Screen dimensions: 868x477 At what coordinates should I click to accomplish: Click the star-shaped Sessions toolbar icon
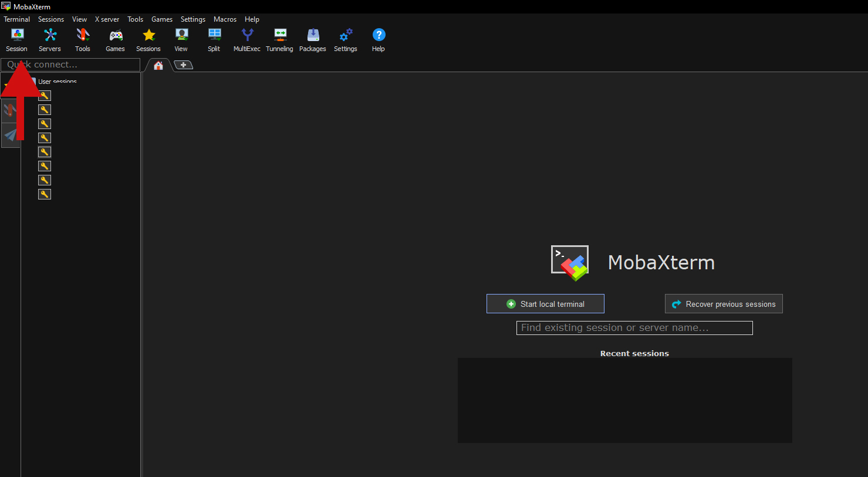[x=148, y=40]
